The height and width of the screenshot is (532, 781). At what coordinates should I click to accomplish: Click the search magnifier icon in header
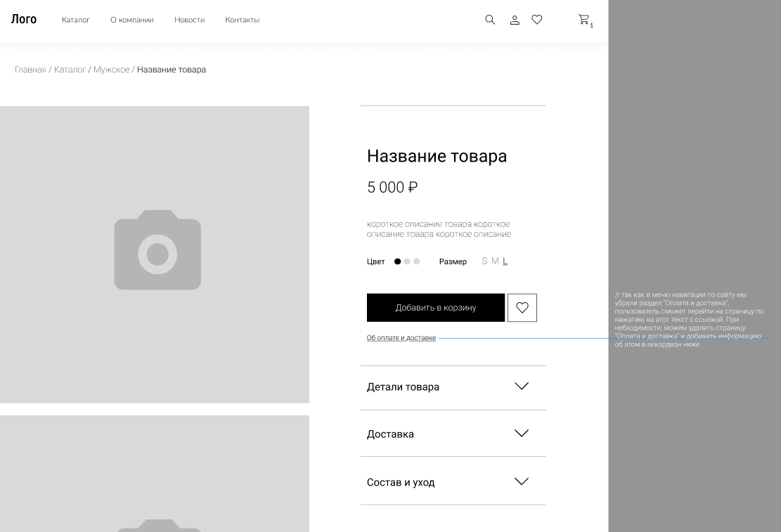490,20
